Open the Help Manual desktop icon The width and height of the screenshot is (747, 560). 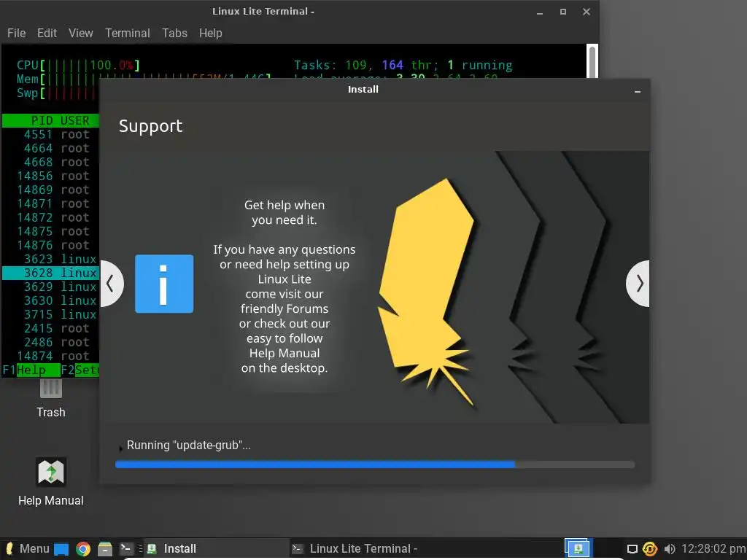tap(51, 482)
